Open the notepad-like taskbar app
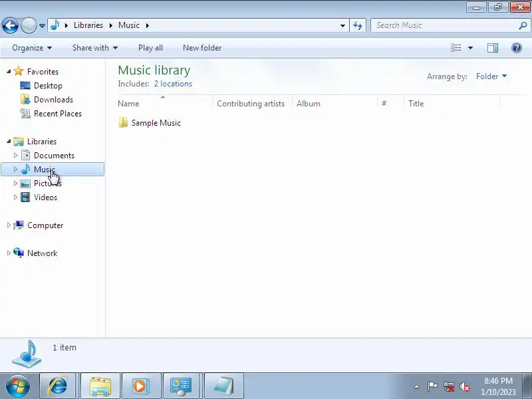Screen dimensions: 532x399 pyautogui.click(x=223, y=386)
